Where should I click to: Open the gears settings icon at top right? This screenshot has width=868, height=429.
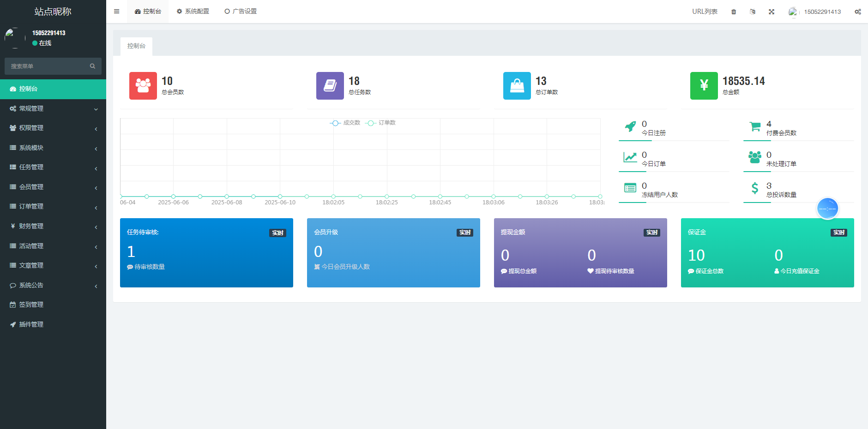click(x=857, y=12)
